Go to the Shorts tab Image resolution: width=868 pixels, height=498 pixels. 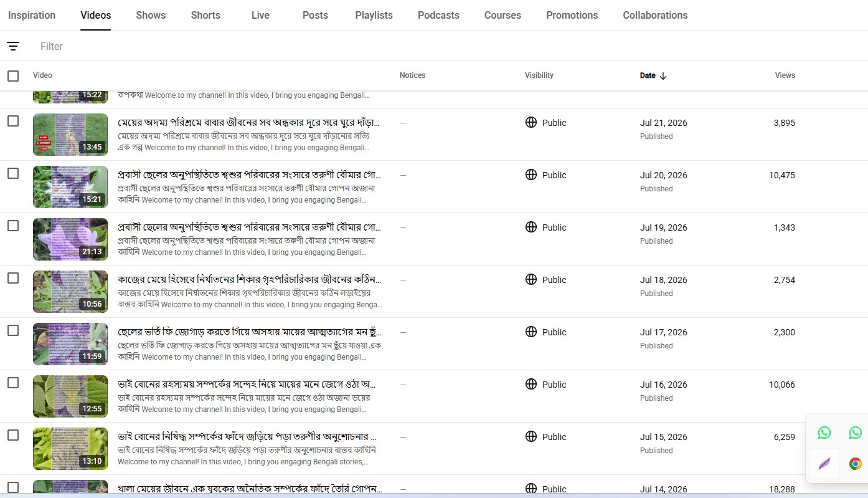tap(205, 15)
